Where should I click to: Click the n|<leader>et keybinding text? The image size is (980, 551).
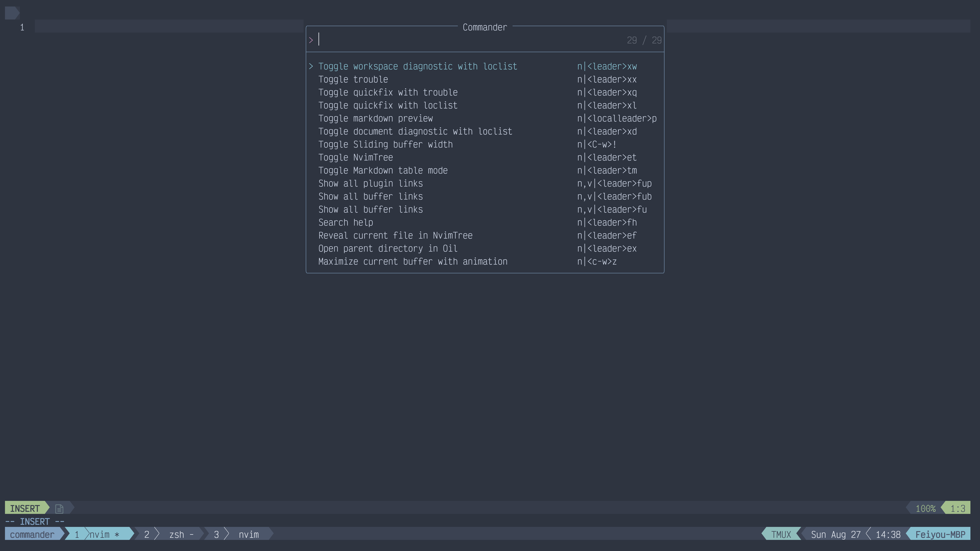(607, 157)
